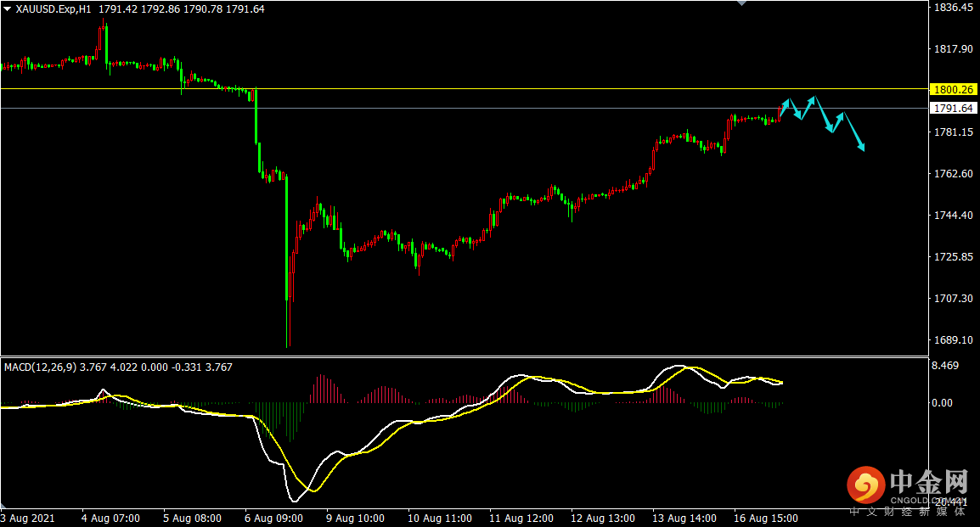
Task: Click the 3 Aug 2021 time label
Action: tap(27, 519)
